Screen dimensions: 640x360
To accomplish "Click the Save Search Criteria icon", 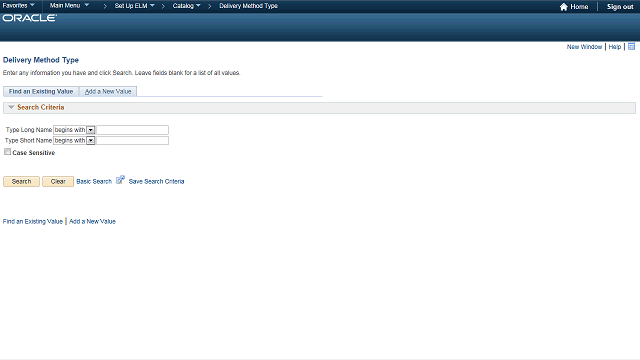I will (x=120, y=180).
